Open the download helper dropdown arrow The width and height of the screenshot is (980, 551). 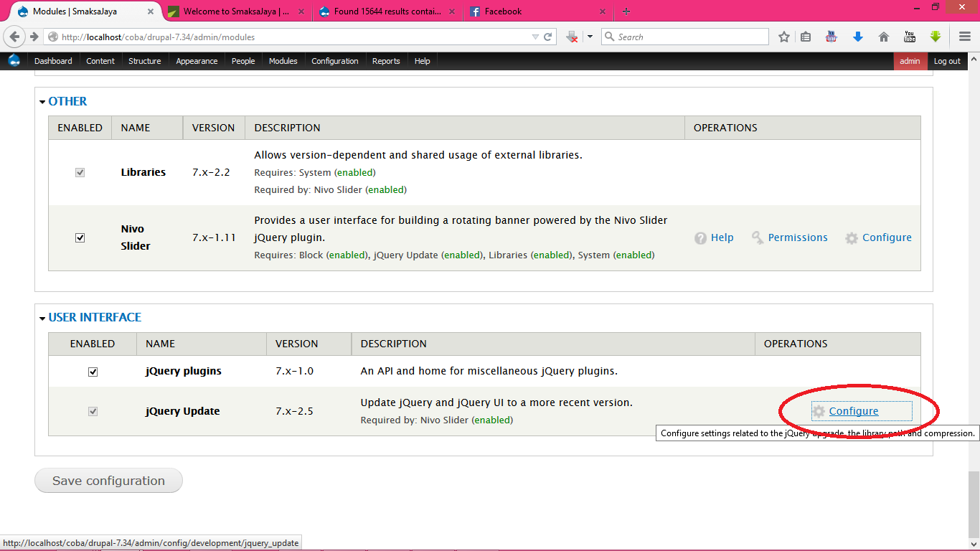(x=590, y=37)
